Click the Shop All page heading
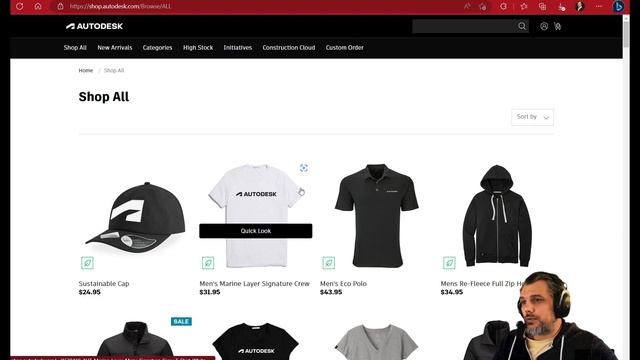Image resolution: width=640 pixels, height=360 pixels. pos(104,97)
